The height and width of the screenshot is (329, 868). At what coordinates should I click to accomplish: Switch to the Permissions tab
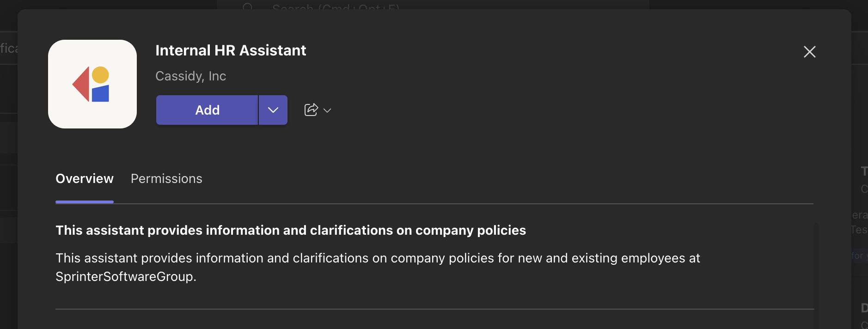(x=166, y=178)
